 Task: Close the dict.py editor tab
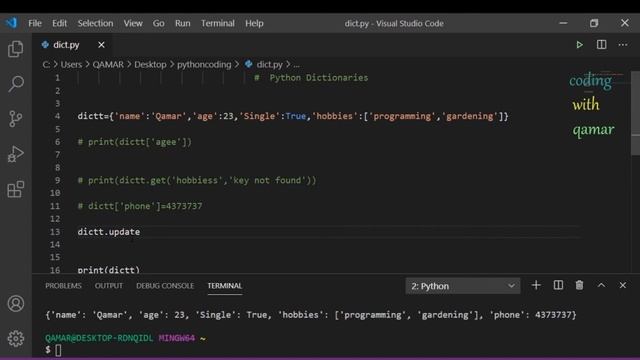point(101,45)
